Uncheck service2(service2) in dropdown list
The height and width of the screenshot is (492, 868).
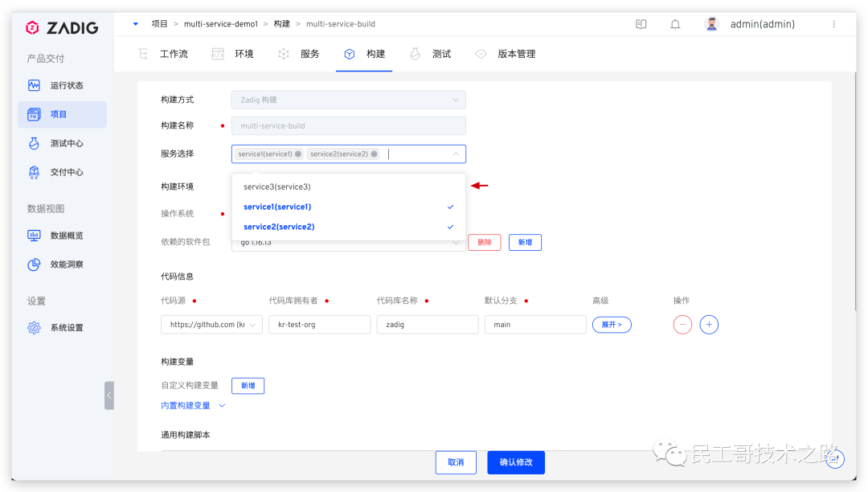279,227
